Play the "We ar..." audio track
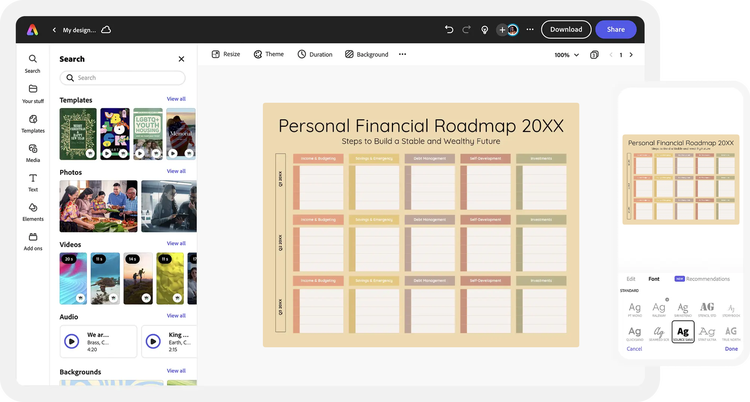This screenshot has height=402, width=750. click(72, 340)
